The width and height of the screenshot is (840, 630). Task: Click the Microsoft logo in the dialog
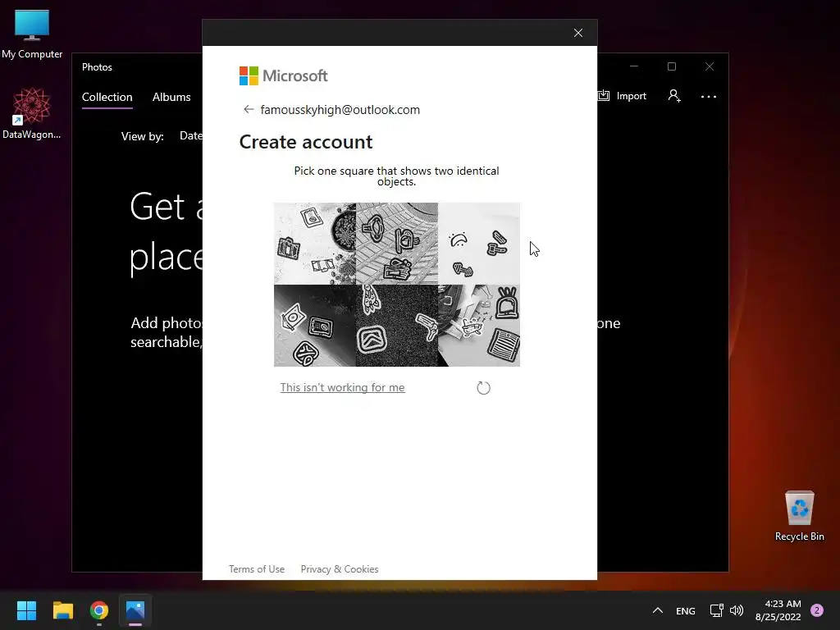pyautogui.click(x=283, y=76)
